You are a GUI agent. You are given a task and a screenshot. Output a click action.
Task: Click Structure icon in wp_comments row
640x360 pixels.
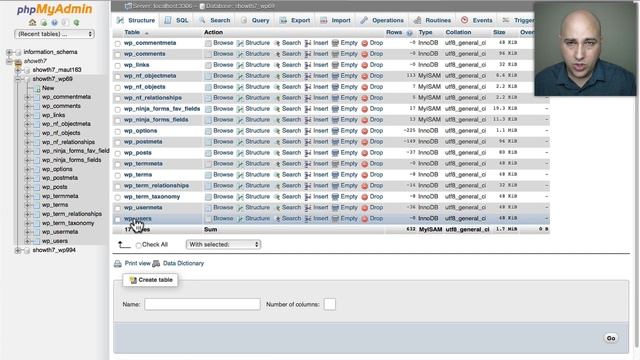(x=240, y=54)
